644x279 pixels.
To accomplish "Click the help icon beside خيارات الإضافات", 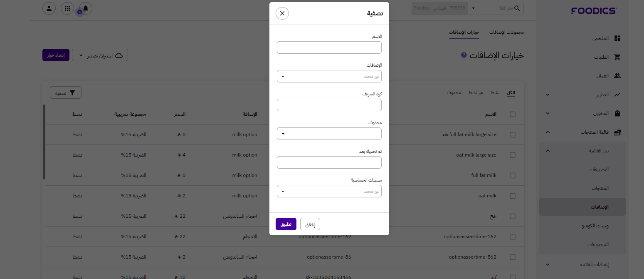I will 464,55.
